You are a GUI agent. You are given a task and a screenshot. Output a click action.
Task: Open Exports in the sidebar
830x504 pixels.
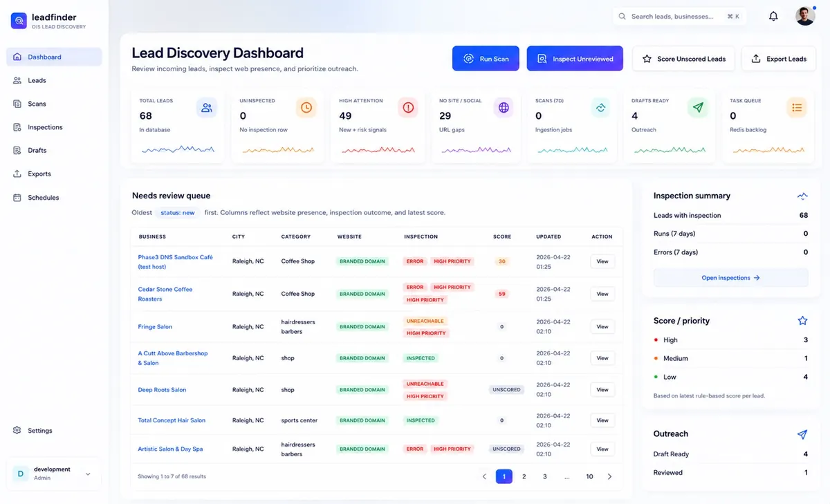(54, 174)
